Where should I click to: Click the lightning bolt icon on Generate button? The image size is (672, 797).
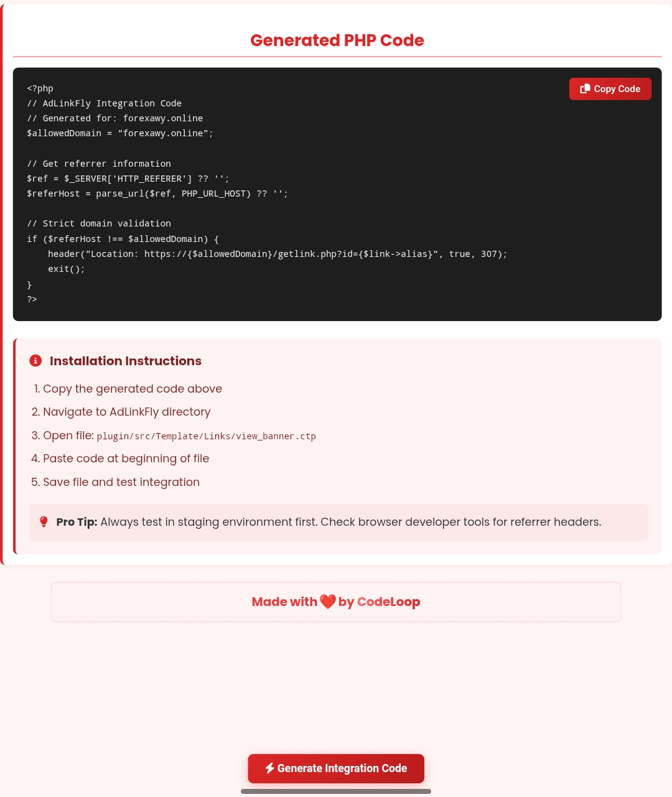click(269, 768)
